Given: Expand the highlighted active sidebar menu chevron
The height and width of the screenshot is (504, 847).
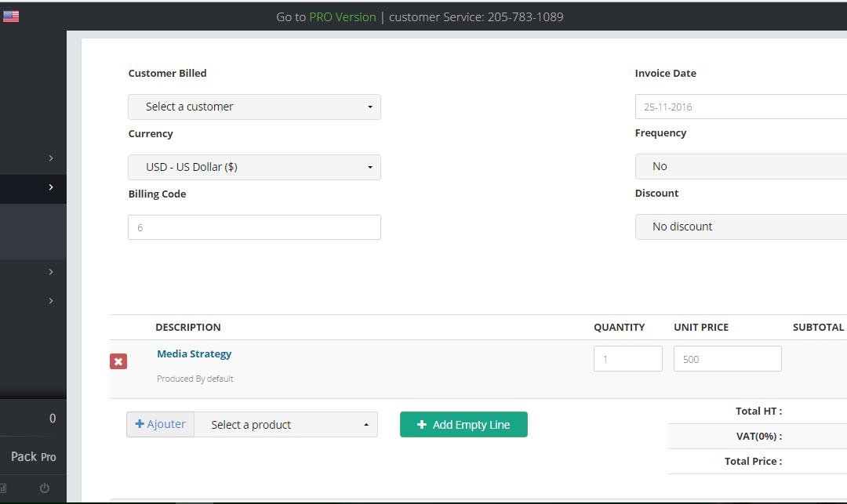Looking at the screenshot, I should point(51,187).
